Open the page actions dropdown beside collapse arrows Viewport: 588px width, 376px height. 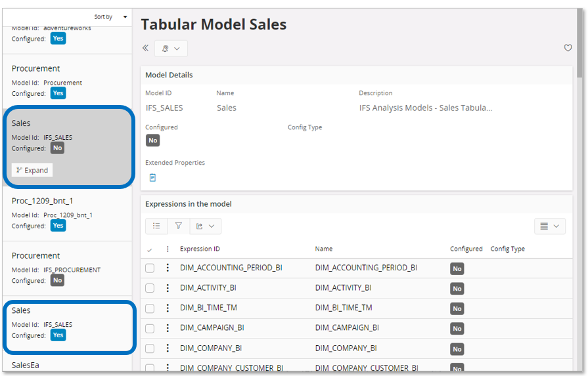pyautogui.click(x=171, y=49)
